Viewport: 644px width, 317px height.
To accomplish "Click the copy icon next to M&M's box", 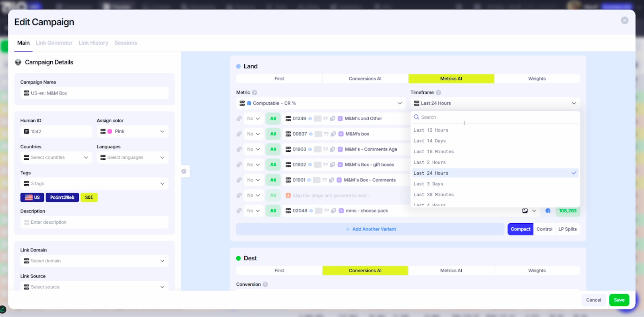I will coord(333,134).
